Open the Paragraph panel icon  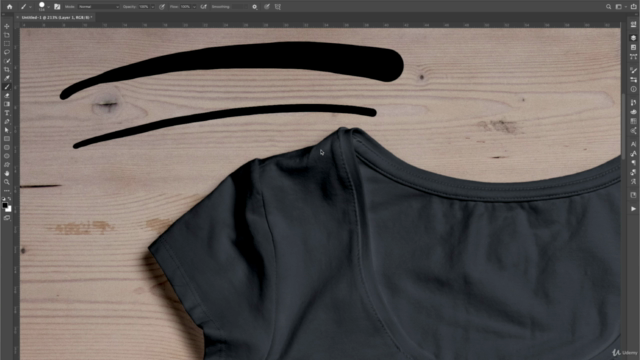click(x=633, y=163)
